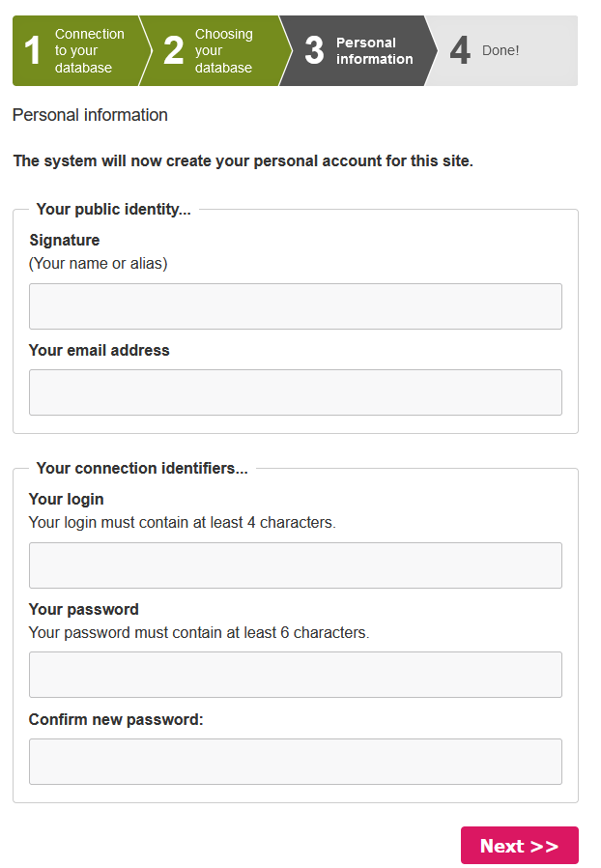601x868 pixels.
Task: Click the Your public identity legend
Action: coord(113,209)
